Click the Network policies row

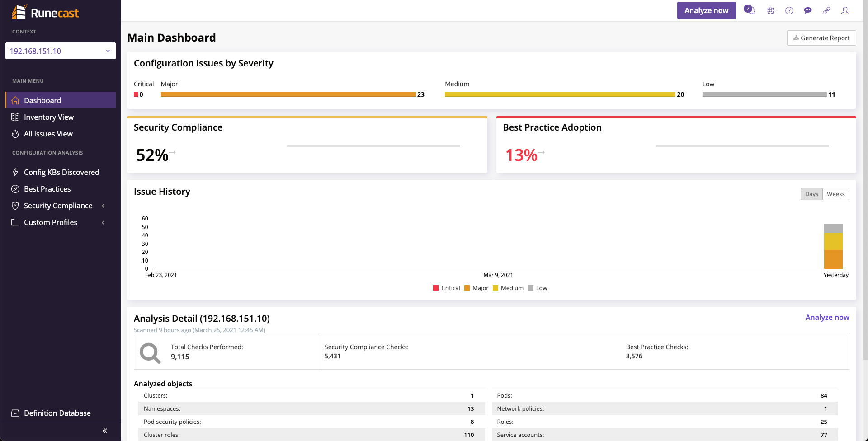click(x=665, y=408)
